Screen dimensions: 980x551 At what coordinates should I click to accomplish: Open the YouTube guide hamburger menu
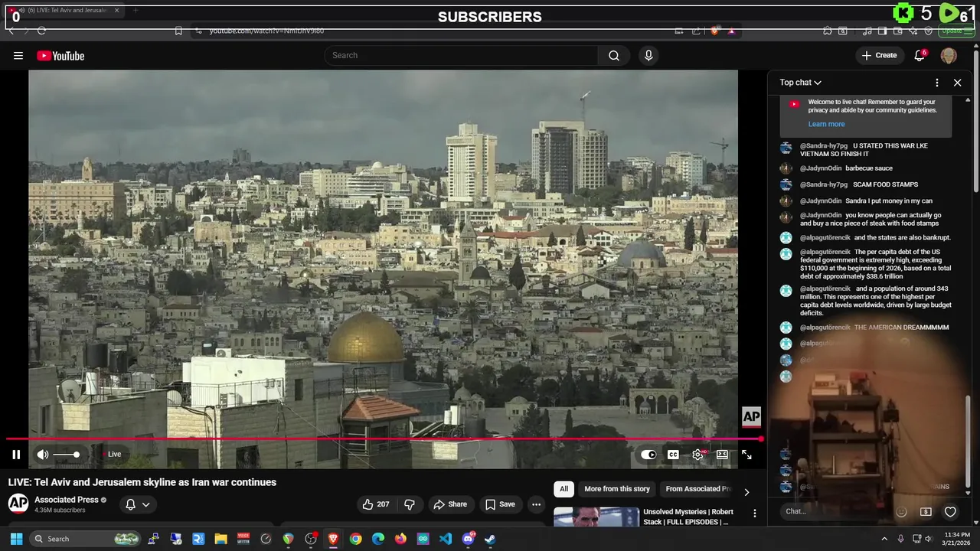point(18,55)
